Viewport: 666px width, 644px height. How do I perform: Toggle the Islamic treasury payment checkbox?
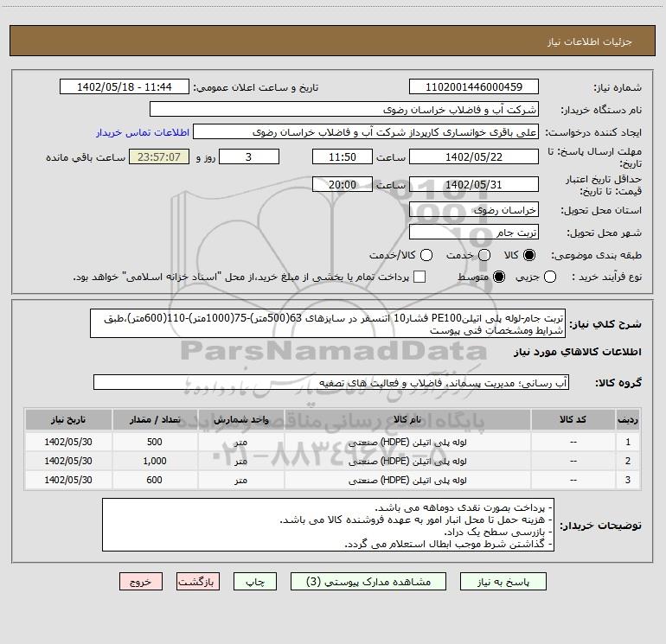point(419,277)
